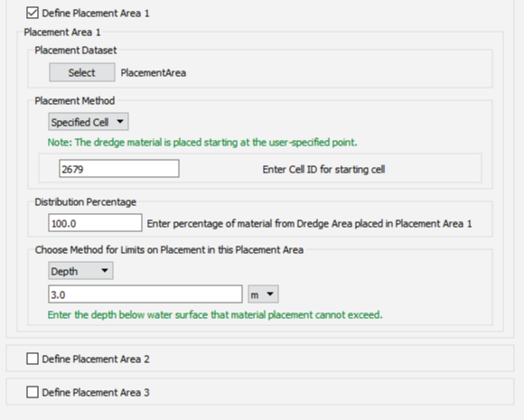Screen dimensions: 524x420
Task: Click the Placement Method group heading
Action: tap(75, 100)
